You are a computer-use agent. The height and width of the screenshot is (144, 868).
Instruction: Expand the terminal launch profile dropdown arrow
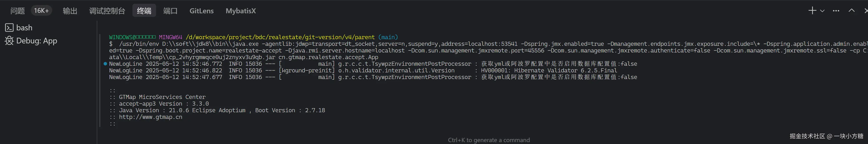(x=822, y=11)
